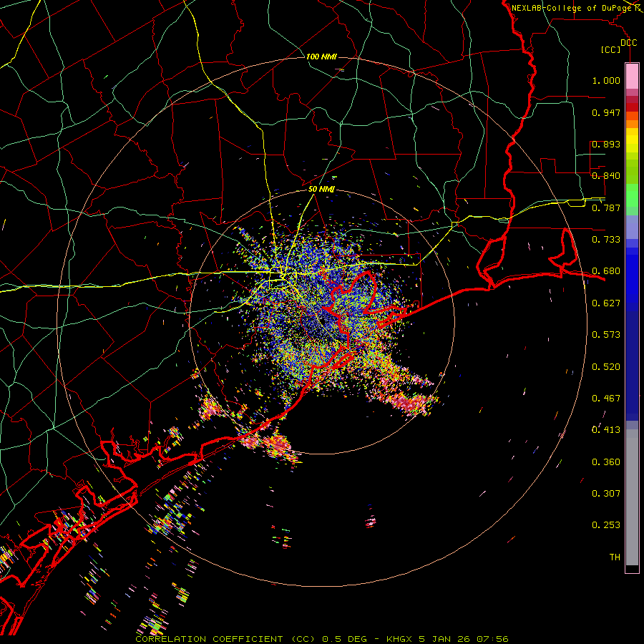Viewport: 644px width, 644px height.
Task: Click the 07:56 timestamp in caption
Action: coord(492,639)
